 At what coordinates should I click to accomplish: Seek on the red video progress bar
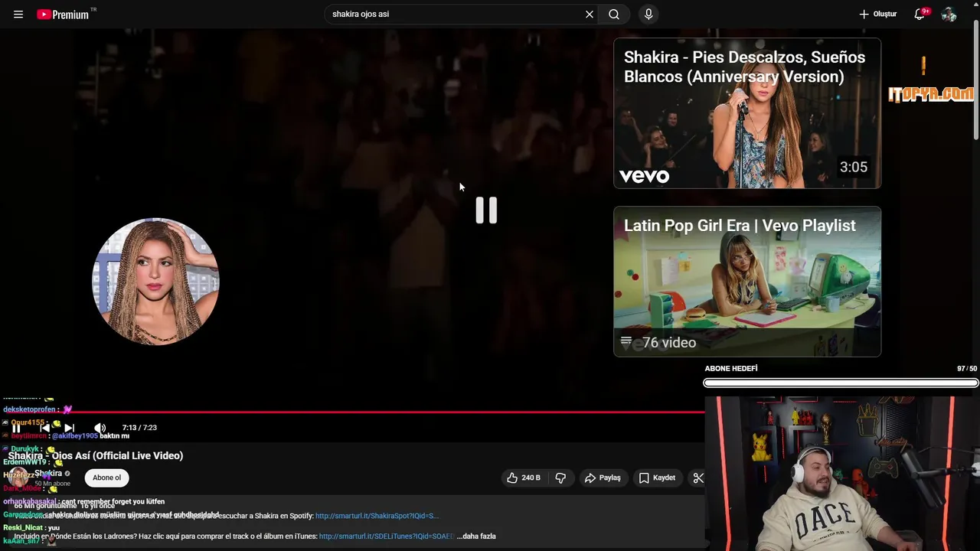tap(352, 412)
